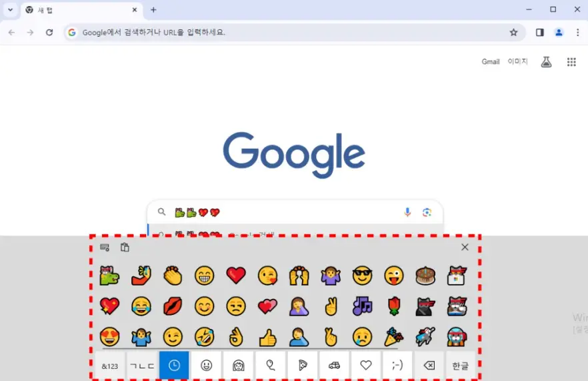Open the people emoji category
Image resolution: width=588 pixels, height=381 pixels.
[x=238, y=366]
